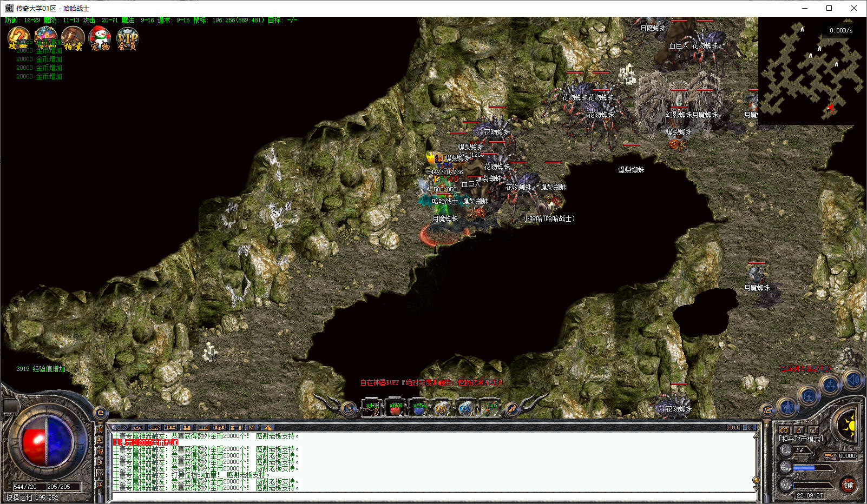
Task: Open the bag inventory round button
Action: (x=808, y=396)
